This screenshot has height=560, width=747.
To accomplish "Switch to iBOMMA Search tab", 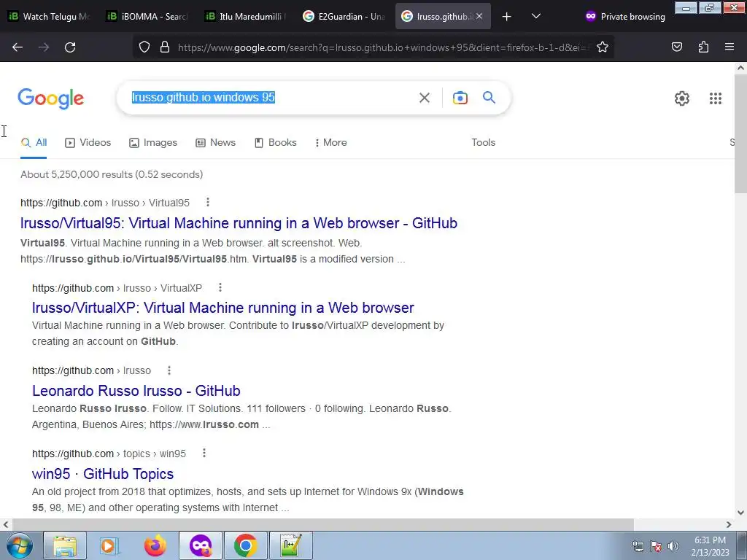I will pyautogui.click(x=147, y=16).
